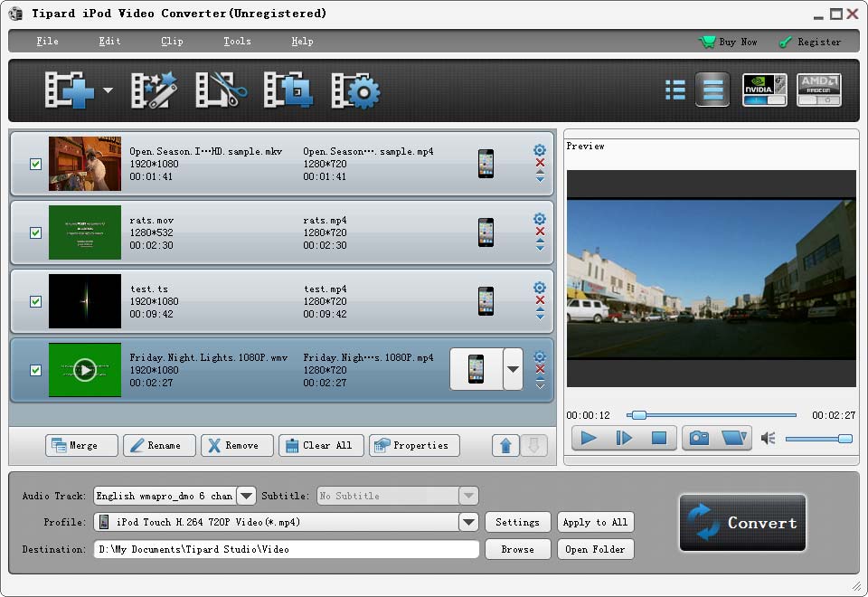Click the Remove button
Image resolution: width=868 pixels, height=597 pixels.
[237, 445]
